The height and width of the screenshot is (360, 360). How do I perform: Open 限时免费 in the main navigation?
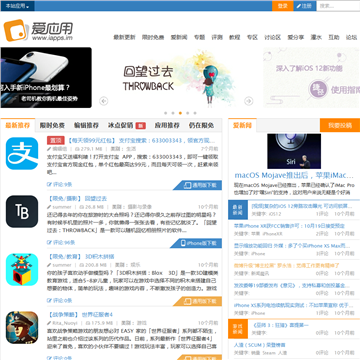tap(153, 37)
